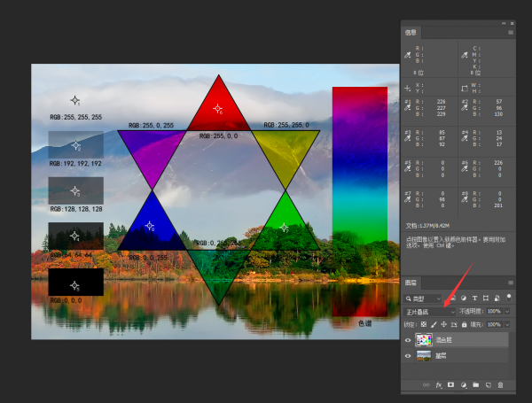Open the 正片叠底 blend mode dropdown
The height and width of the screenshot is (403, 532).
point(429,312)
